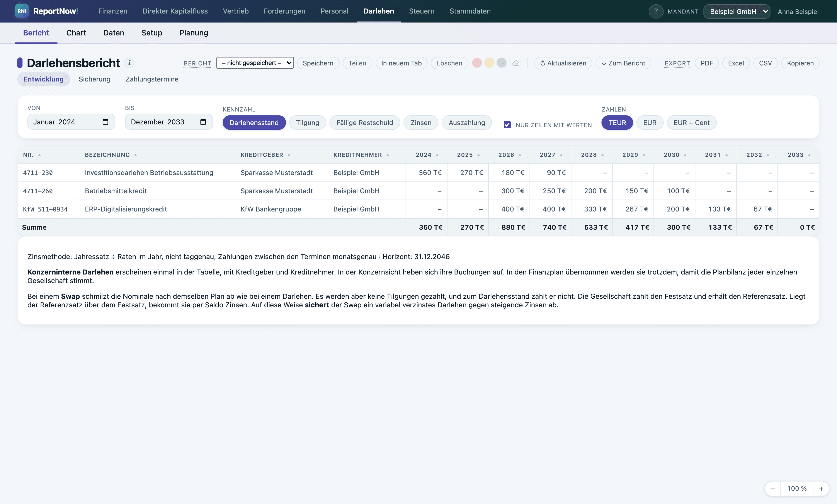This screenshot has width=837, height=504.
Task: Sort by the Kreditnehmer column arrow
Action: (x=388, y=155)
